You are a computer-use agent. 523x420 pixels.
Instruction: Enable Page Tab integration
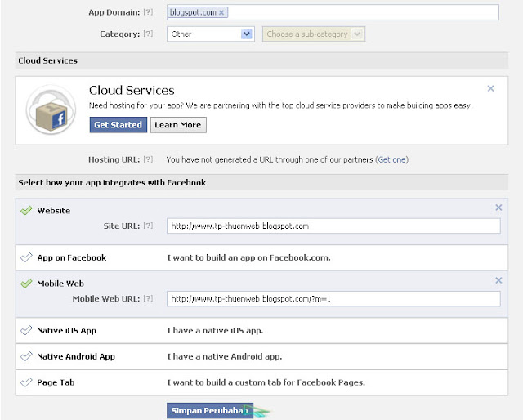[26, 382]
